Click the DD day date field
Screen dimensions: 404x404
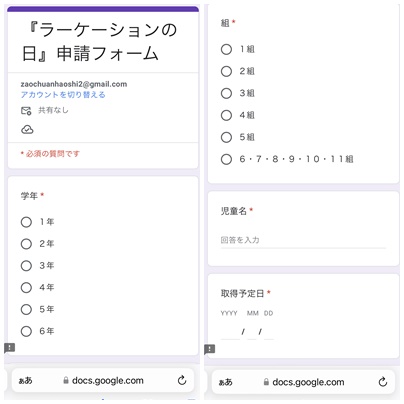click(x=269, y=332)
